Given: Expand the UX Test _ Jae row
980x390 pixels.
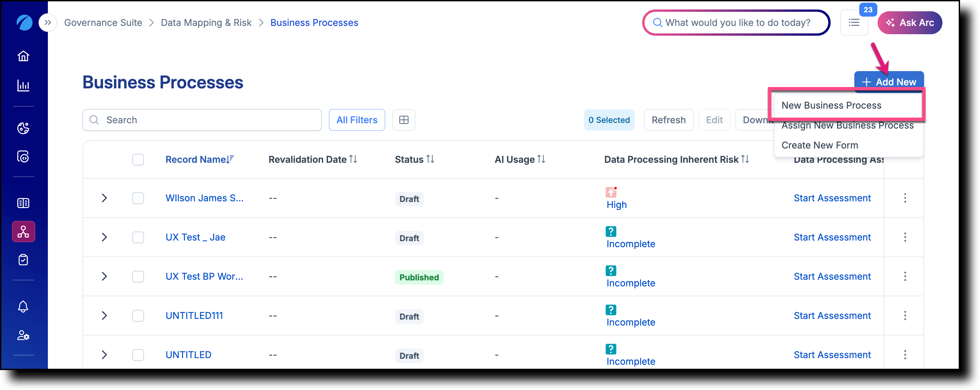Looking at the screenshot, I should [x=104, y=237].
